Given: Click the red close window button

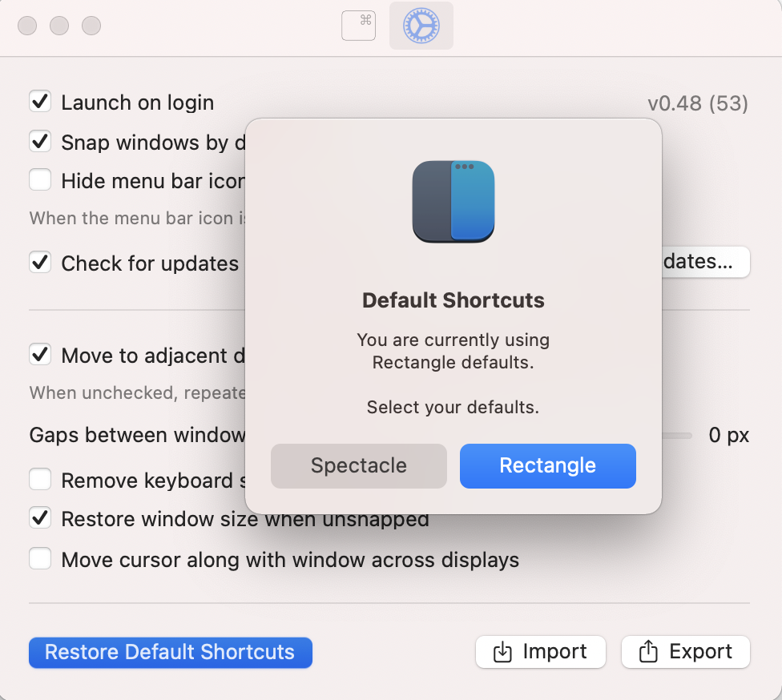Looking at the screenshot, I should [x=27, y=26].
